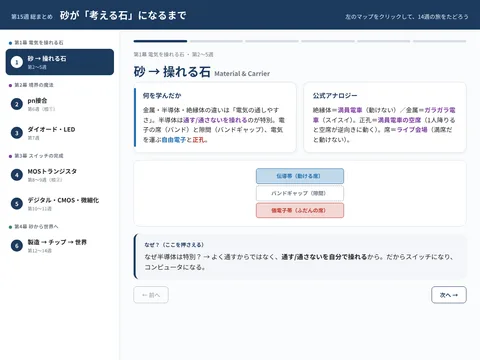Open 製造→チップ→世界 item

coord(60,246)
